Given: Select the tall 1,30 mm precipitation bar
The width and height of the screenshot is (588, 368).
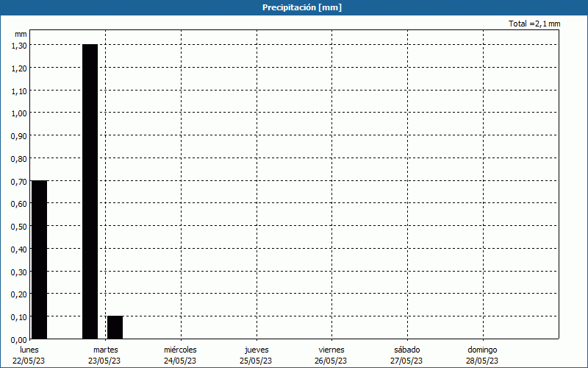Looking at the screenshot, I should 90,191.
